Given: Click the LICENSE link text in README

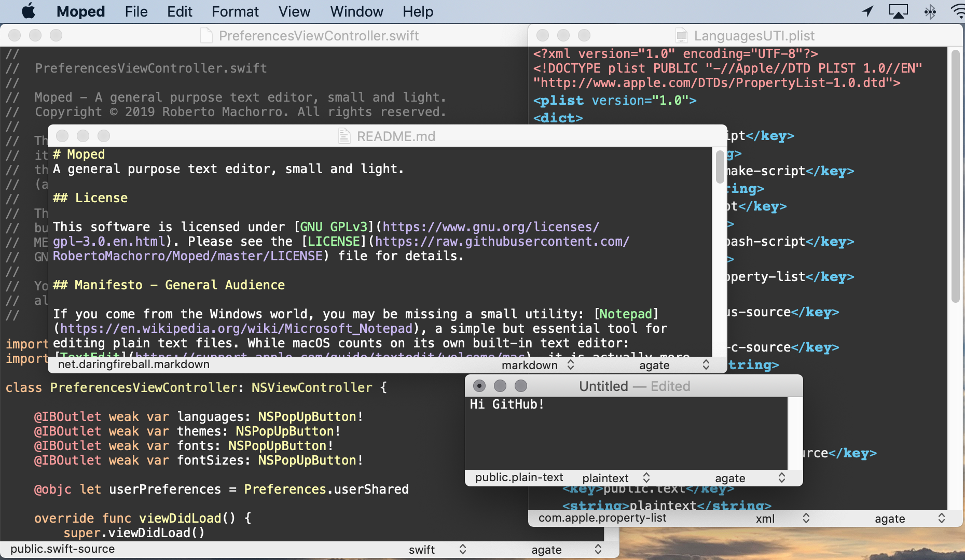Looking at the screenshot, I should click(x=334, y=242).
